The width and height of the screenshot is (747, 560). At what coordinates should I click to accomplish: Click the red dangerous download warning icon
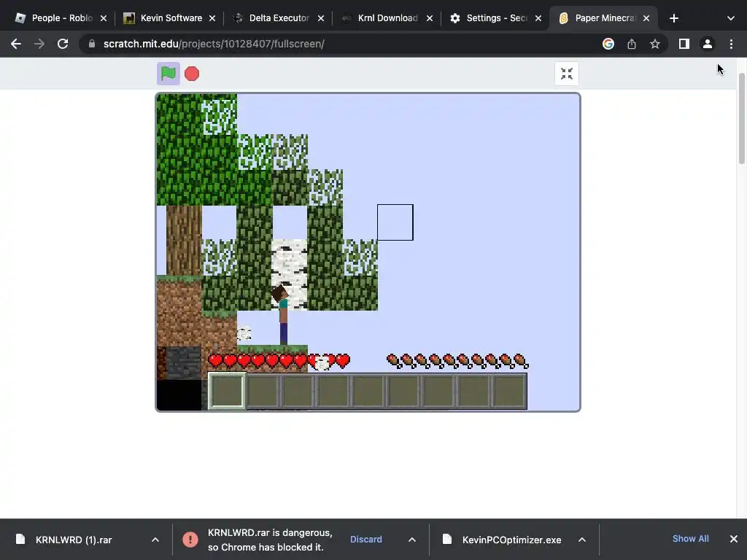tap(190, 540)
